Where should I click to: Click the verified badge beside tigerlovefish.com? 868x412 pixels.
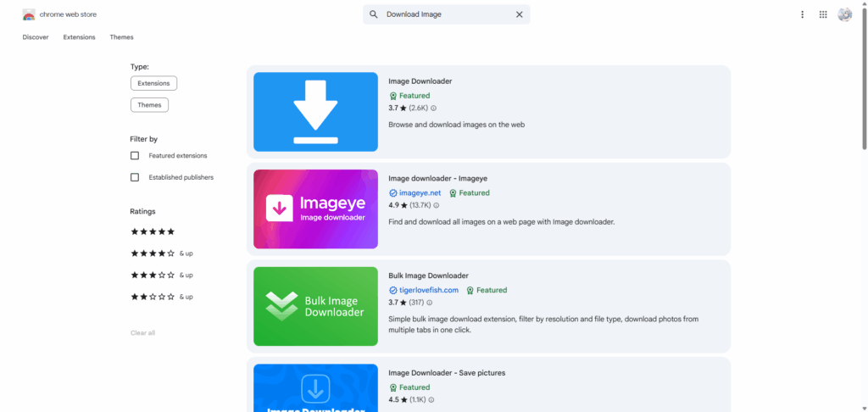[393, 290]
